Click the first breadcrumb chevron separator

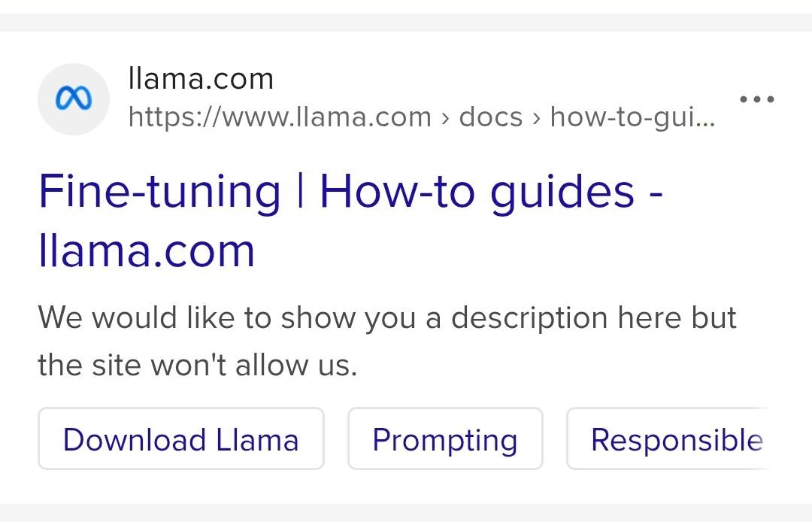click(x=445, y=118)
